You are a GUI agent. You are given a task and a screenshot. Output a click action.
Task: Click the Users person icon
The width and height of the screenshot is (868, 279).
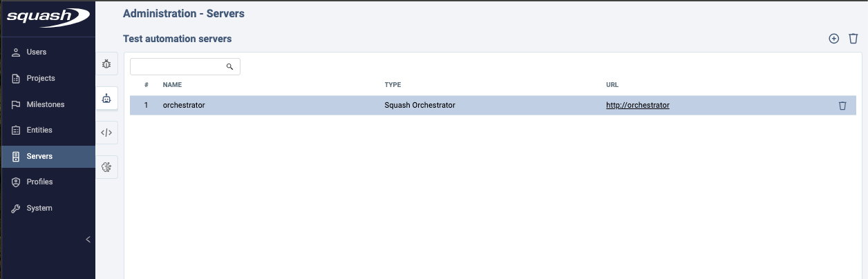pyautogui.click(x=16, y=52)
